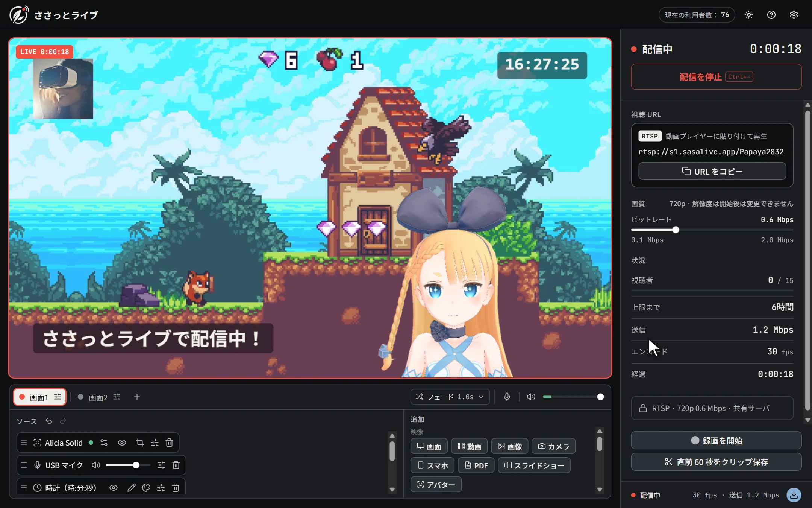
Task: Start recording with 録画を開始
Action: (x=716, y=440)
